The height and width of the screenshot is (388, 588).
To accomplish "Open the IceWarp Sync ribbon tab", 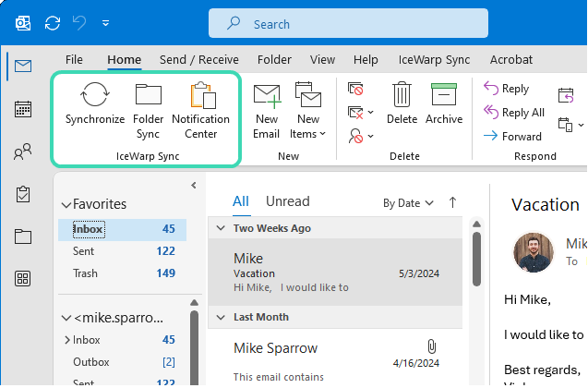I will click(x=434, y=59).
